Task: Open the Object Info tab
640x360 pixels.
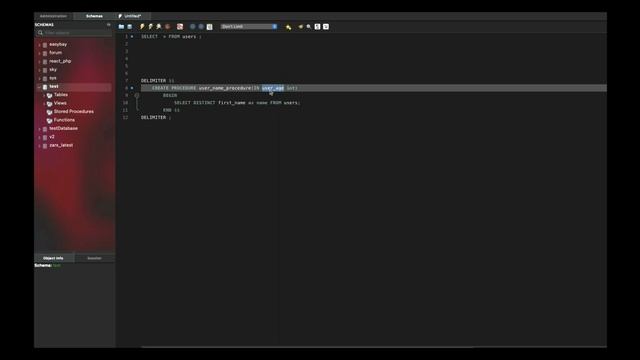Action: coord(53,258)
